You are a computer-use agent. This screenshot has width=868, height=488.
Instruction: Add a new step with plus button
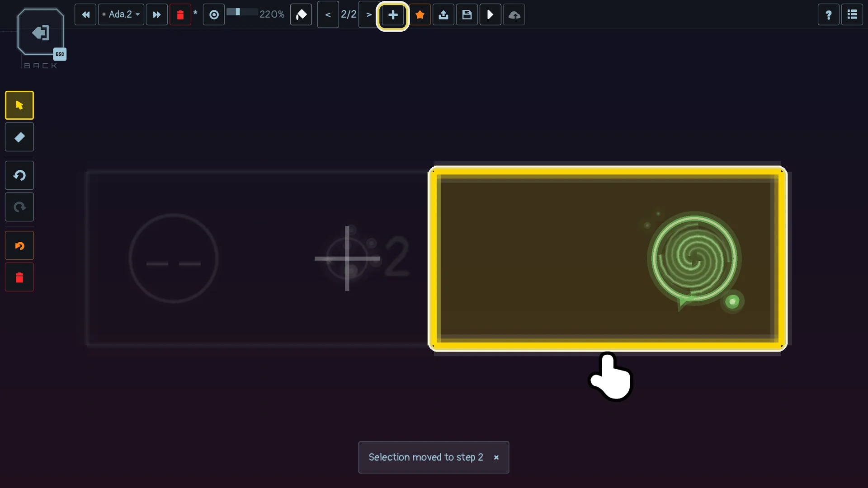pyautogui.click(x=393, y=15)
